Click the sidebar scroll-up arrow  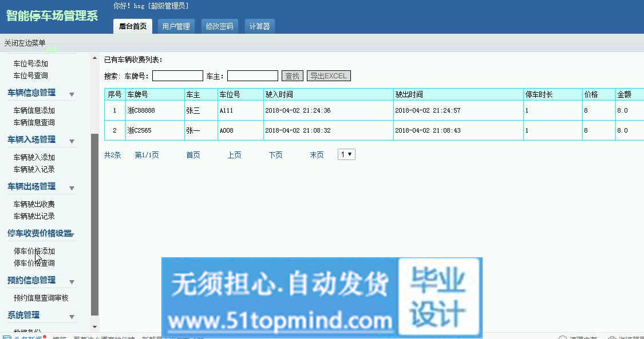(94, 58)
